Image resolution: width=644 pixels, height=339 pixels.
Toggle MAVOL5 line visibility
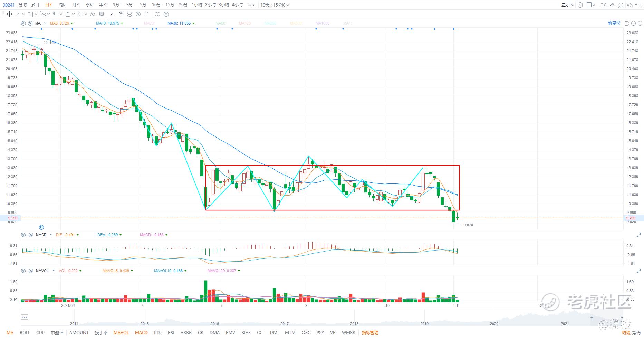click(x=118, y=271)
